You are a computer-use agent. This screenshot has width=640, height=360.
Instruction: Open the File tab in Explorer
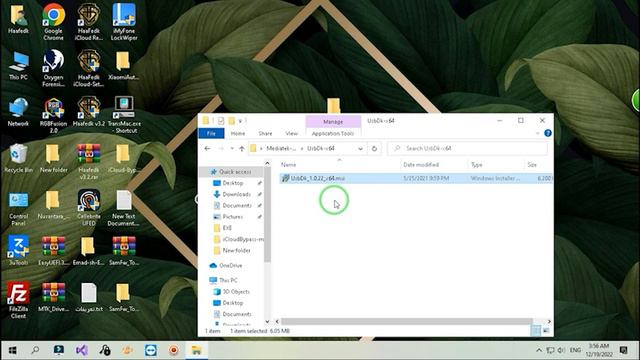[211, 133]
